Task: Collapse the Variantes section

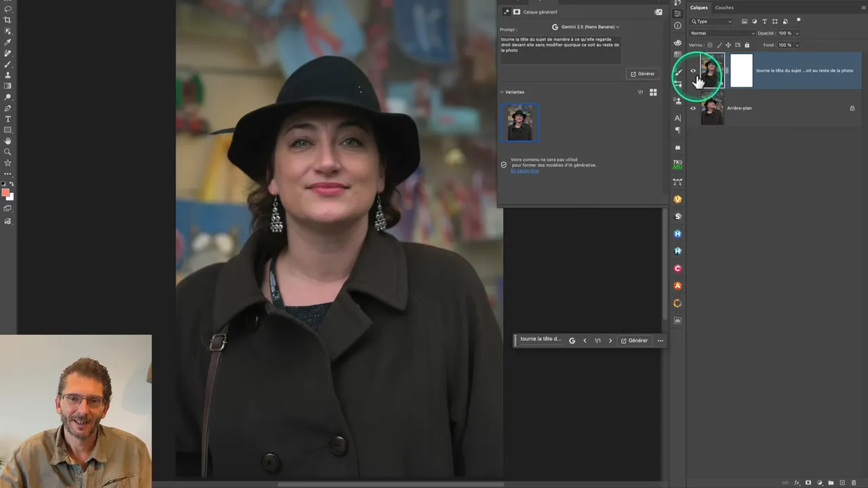Action: coord(502,92)
